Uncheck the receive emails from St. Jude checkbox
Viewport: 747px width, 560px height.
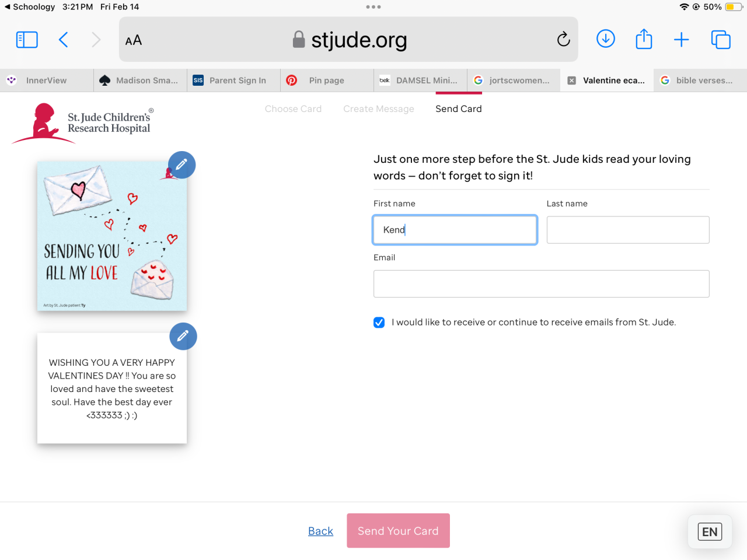pos(379,323)
